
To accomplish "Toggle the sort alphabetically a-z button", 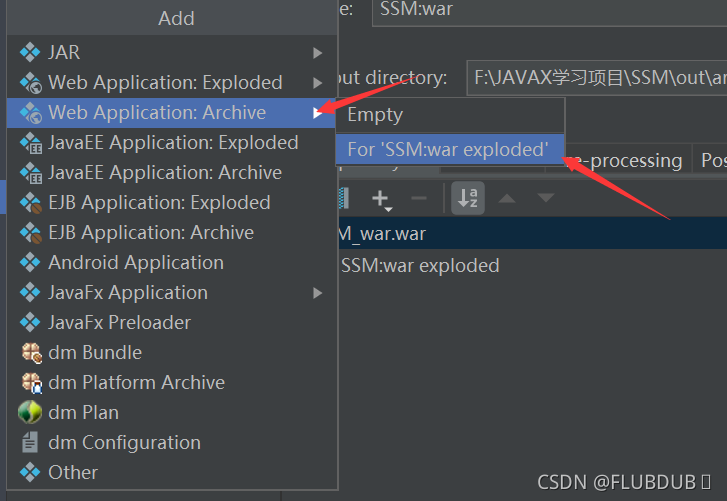I will pyautogui.click(x=468, y=198).
